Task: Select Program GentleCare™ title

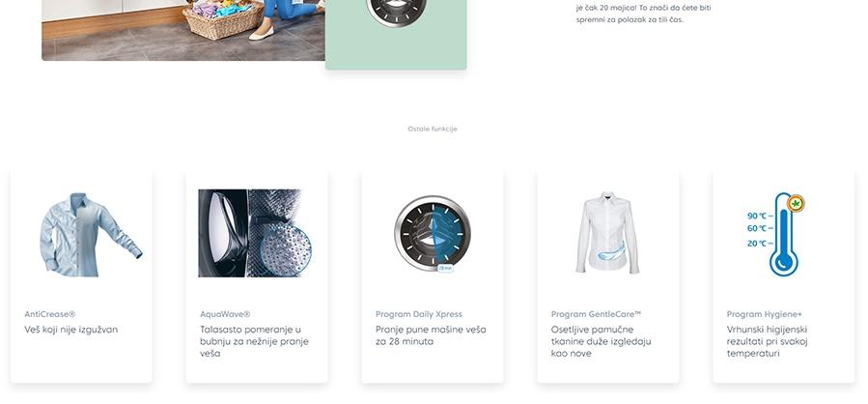Action: pyautogui.click(x=596, y=314)
